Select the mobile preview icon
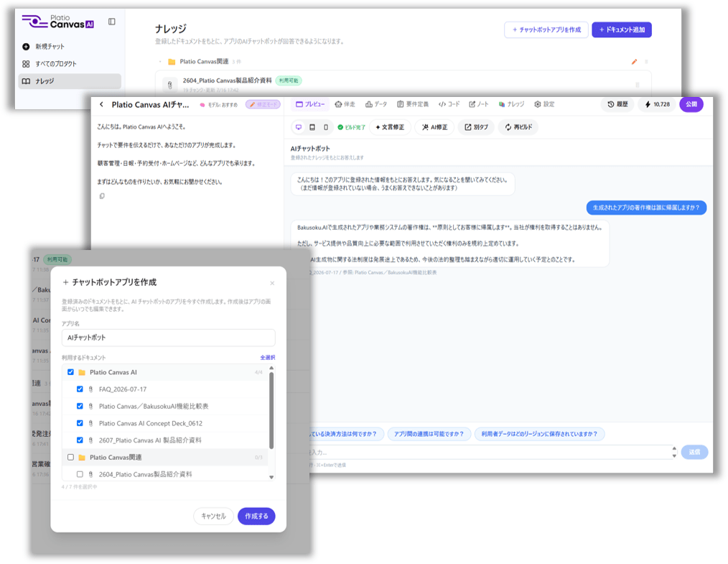The height and width of the screenshot is (564, 728). pos(325,127)
